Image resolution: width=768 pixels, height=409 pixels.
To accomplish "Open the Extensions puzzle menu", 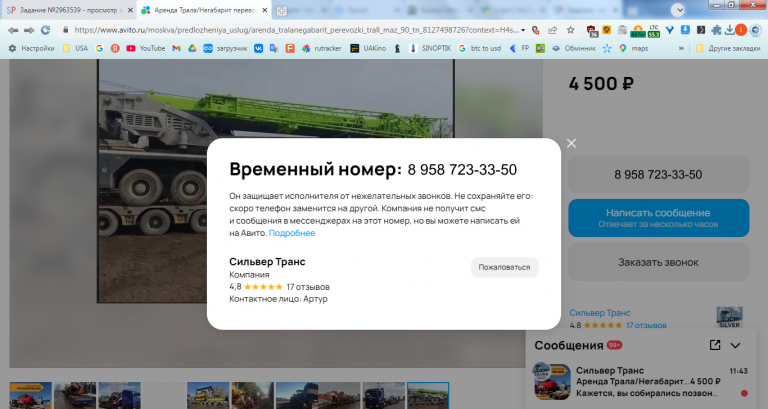I will (x=716, y=30).
